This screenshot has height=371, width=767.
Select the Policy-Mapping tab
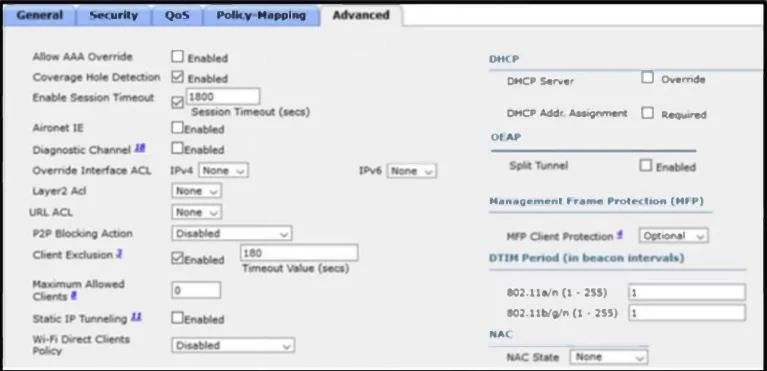pyautogui.click(x=261, y=16)
